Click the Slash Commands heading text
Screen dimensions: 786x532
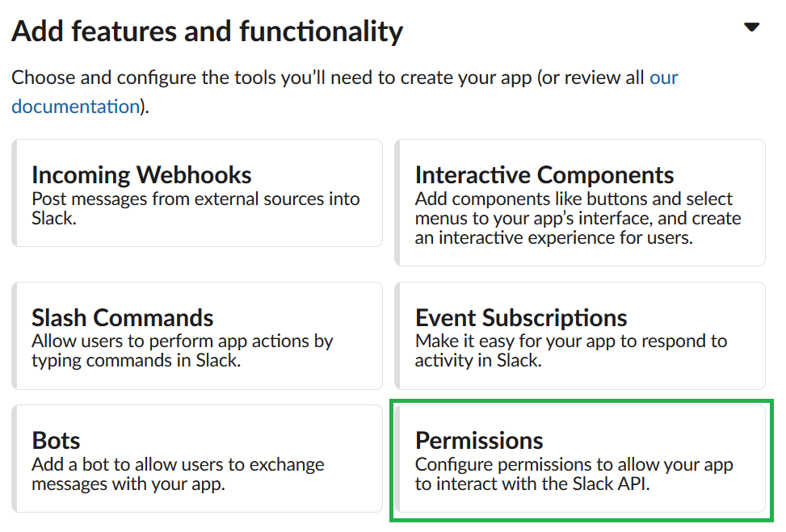[122, 317]
